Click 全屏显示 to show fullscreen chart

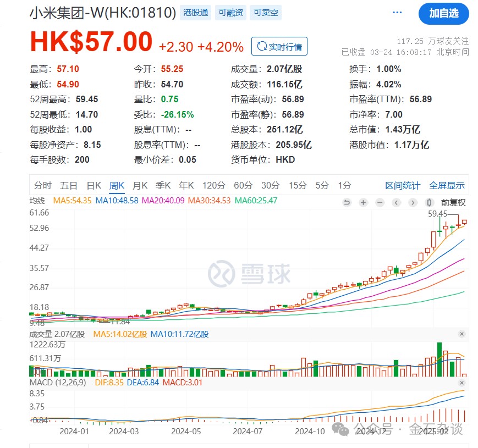447,185
